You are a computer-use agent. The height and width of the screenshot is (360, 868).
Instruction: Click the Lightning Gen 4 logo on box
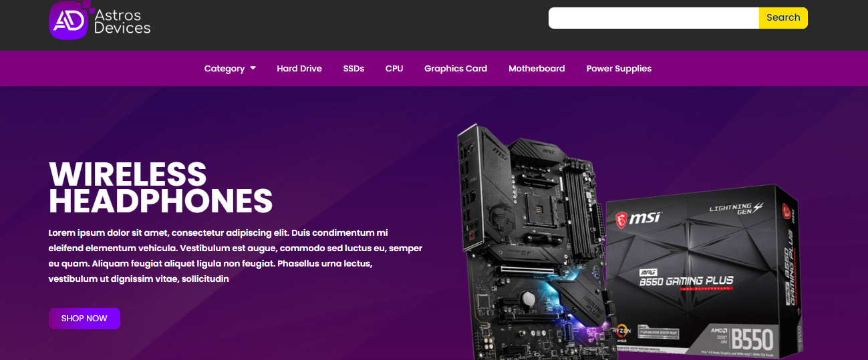point(737,208)
